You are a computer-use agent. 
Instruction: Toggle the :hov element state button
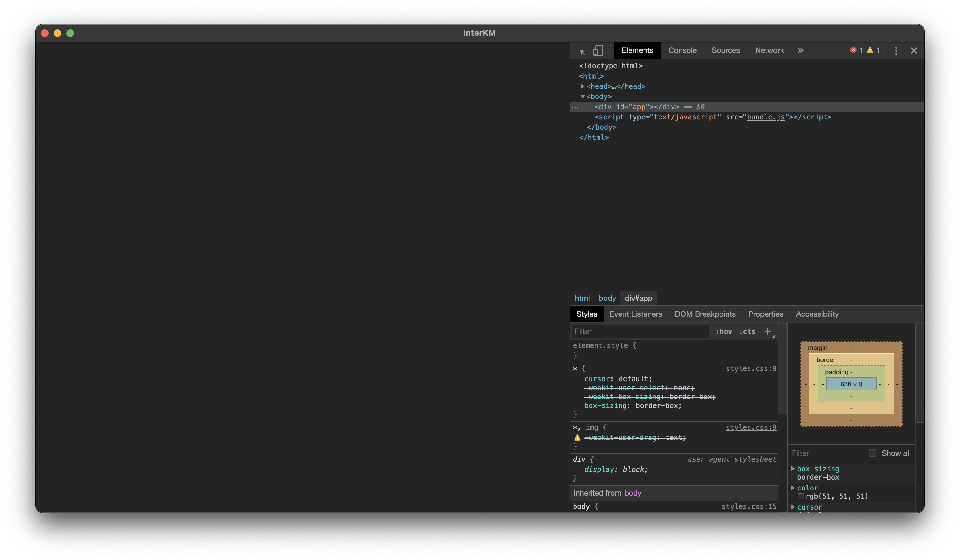(x=724, y=331)
